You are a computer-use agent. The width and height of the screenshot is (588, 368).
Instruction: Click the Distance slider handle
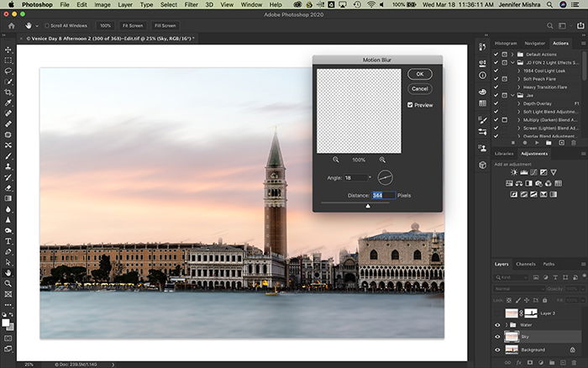pos(368,206)
